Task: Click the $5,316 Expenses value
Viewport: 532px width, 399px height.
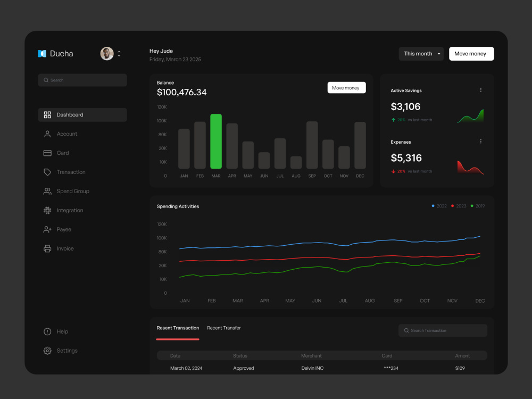Action: [406, 158]
